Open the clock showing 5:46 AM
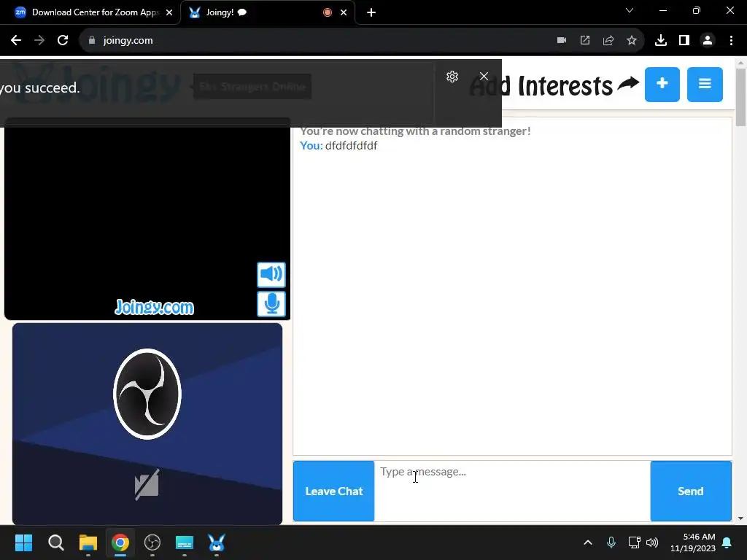 (x=693, y=542)
